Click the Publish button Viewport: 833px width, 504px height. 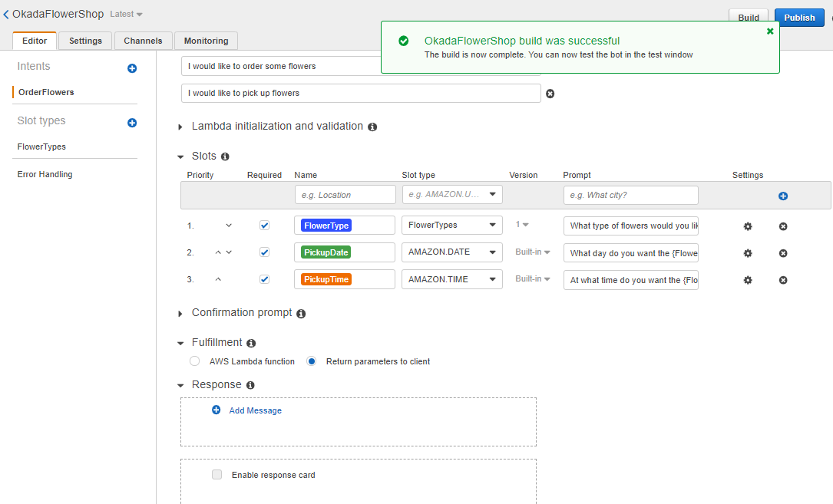point(799,18)
